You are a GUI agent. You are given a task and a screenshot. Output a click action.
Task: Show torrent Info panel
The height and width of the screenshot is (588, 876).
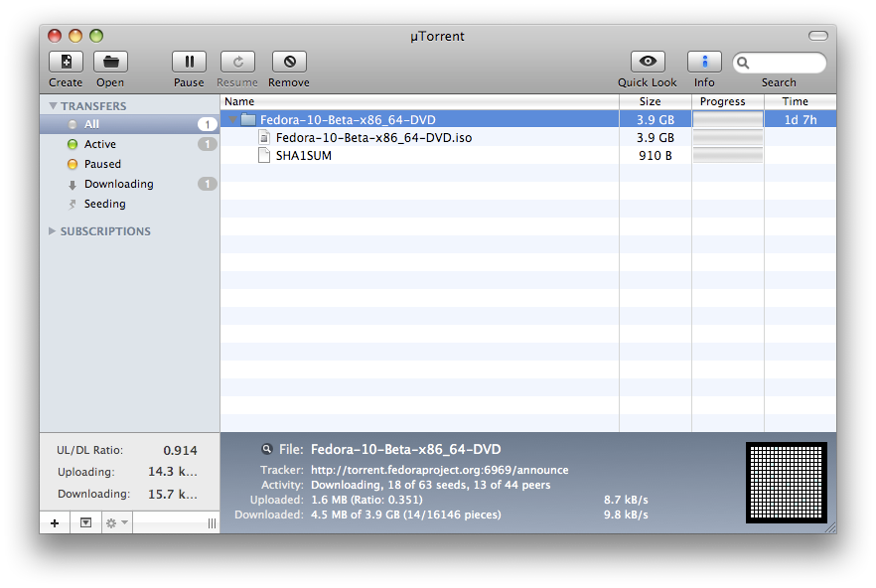[704, 62]
